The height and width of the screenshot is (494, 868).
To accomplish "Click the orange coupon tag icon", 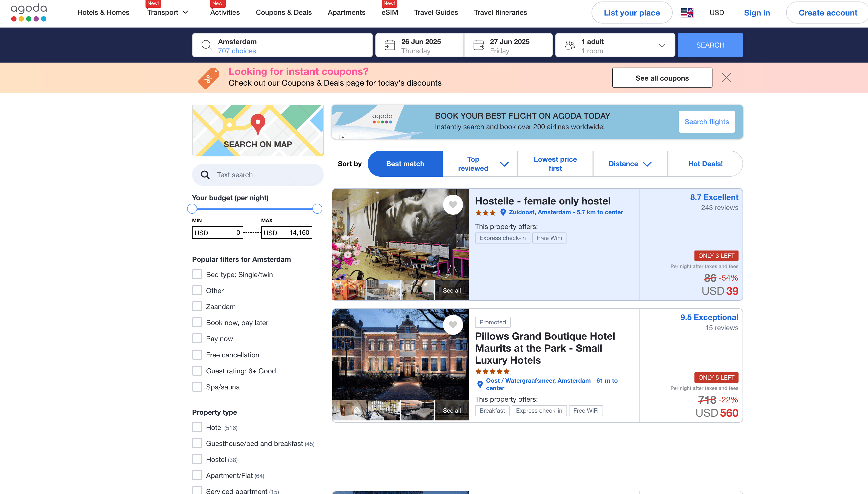I will tap(208, 78).
